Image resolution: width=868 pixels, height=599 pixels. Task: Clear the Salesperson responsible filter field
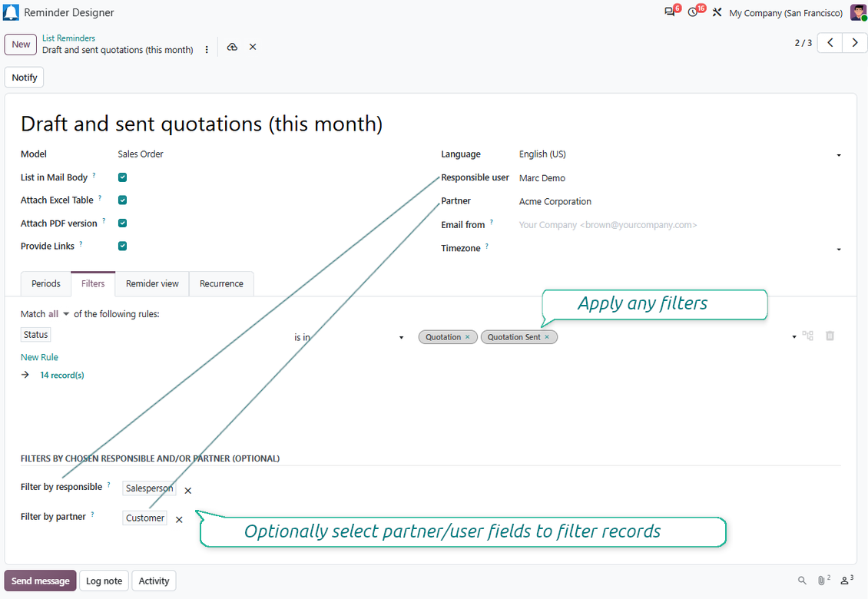[187, 491]
